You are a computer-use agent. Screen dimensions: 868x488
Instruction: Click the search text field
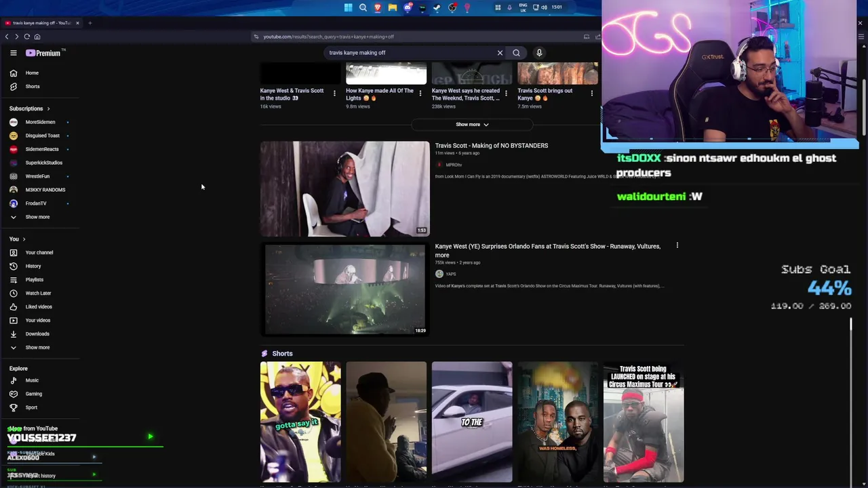coord(410,53)
